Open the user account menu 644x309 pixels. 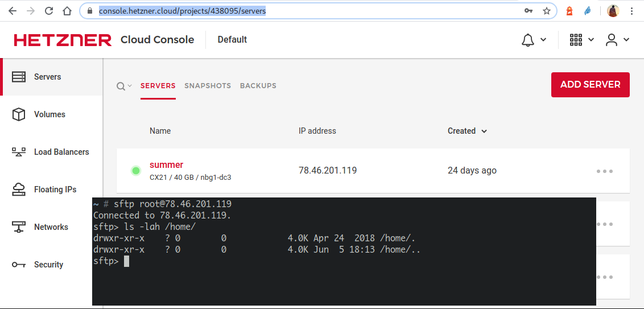point(612,40)
